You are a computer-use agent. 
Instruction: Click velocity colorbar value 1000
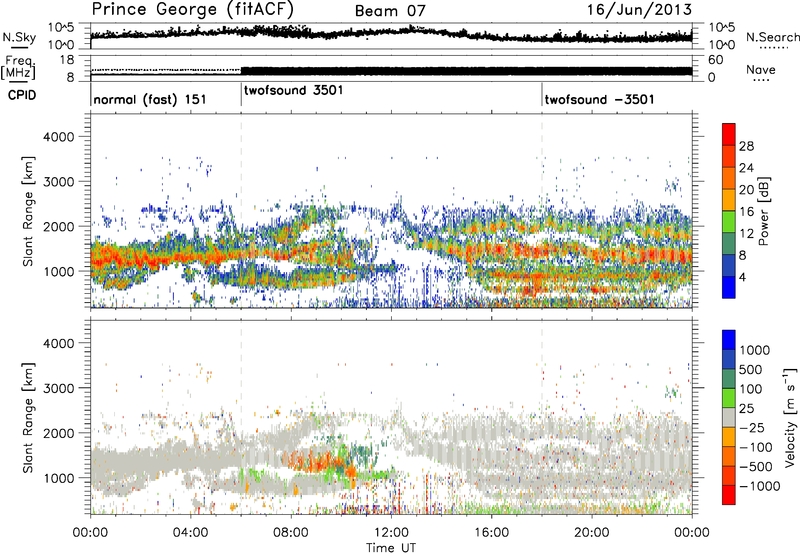coord(754,350)
